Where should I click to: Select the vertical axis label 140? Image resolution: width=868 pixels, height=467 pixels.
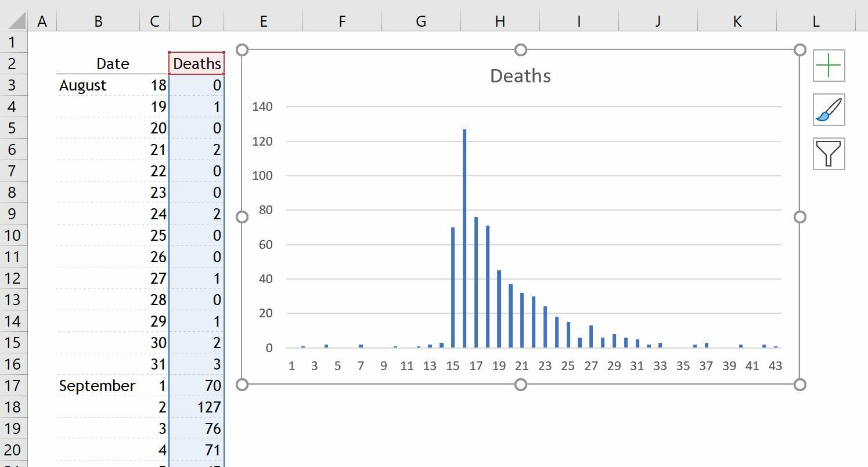(x=262, y=107)
